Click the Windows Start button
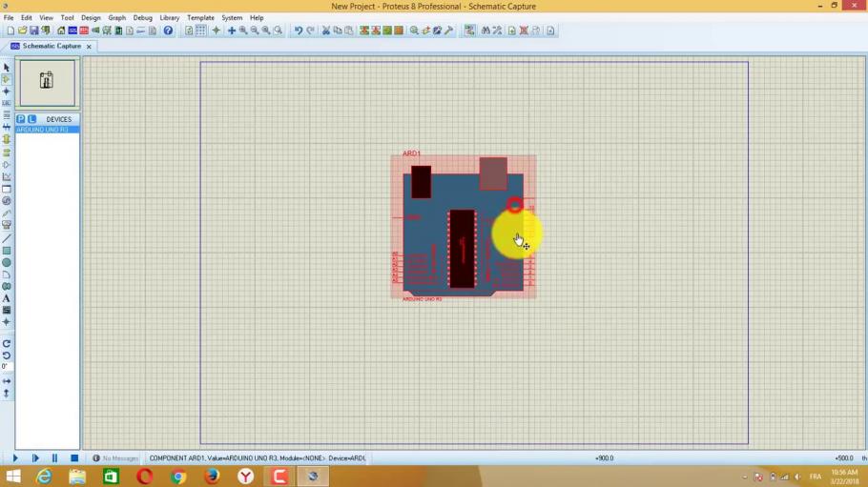Screen dimensions: 868x487 coord(13,476)
